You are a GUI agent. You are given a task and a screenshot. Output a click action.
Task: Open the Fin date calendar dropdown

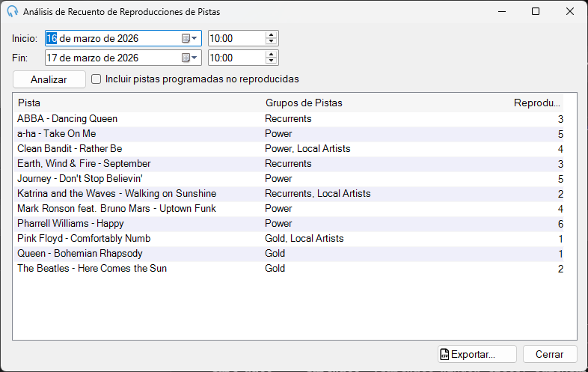tap(189, 58)
